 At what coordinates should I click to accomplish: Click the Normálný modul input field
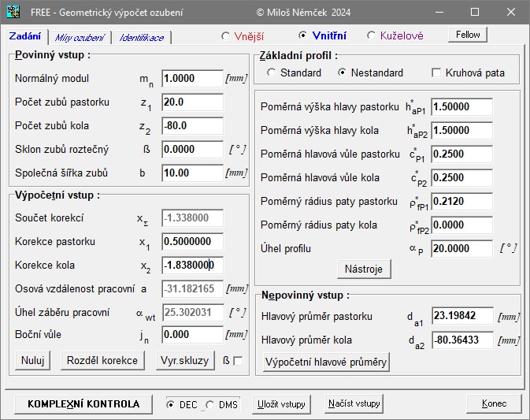(192, 79)
